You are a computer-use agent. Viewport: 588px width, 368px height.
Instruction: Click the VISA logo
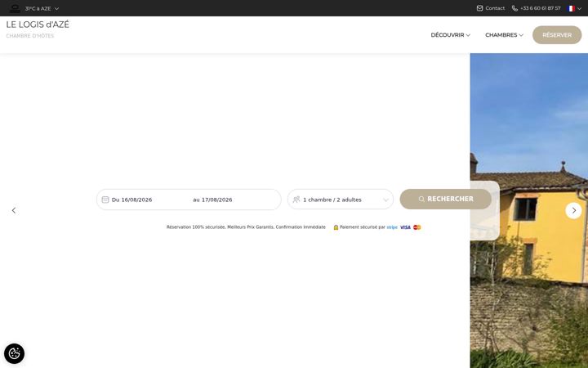pyautogui.click(x=405, y=227)
